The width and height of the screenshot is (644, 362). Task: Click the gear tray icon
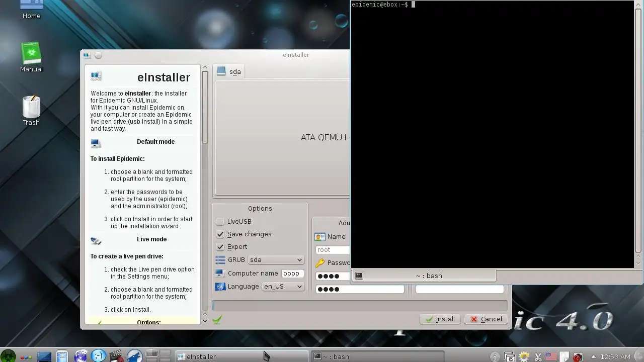click(x=523, y=356)
